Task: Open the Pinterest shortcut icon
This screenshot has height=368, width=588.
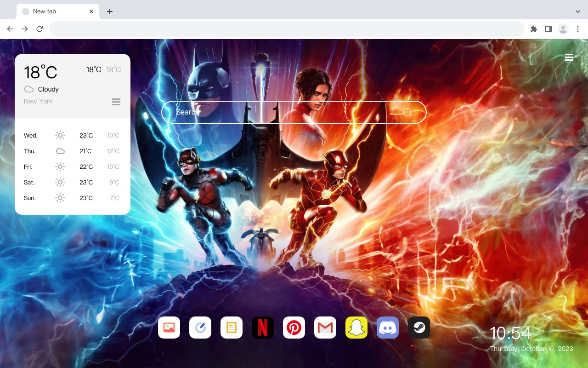Action: pyautogui.click(x=294, y=328)
